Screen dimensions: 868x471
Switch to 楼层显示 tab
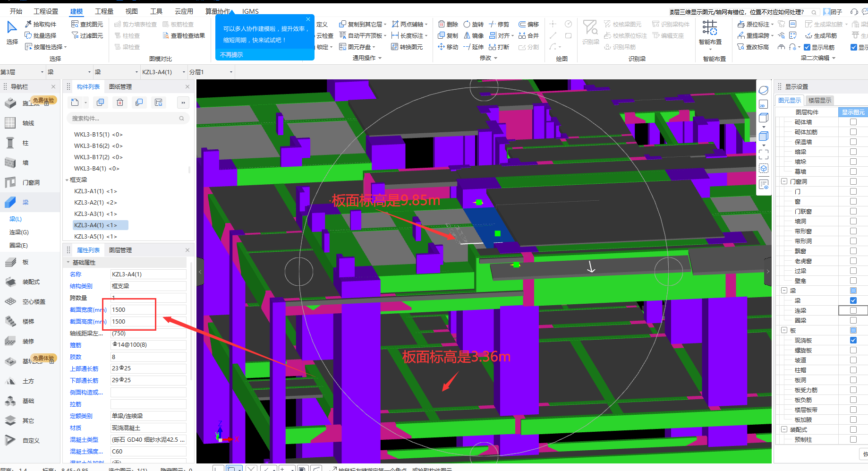coord(819,100)
